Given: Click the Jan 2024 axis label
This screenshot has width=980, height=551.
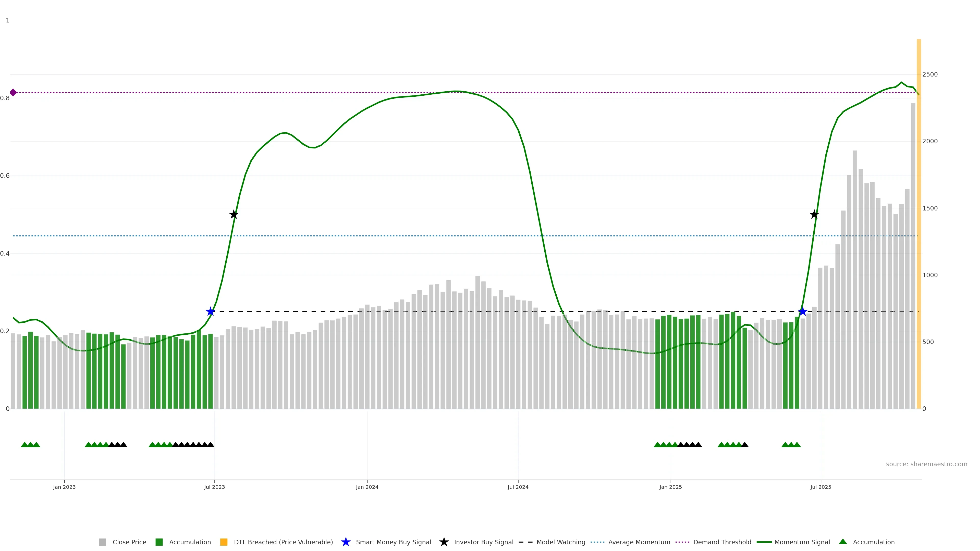Looking at the screenshot, I should tap(367, 487).
